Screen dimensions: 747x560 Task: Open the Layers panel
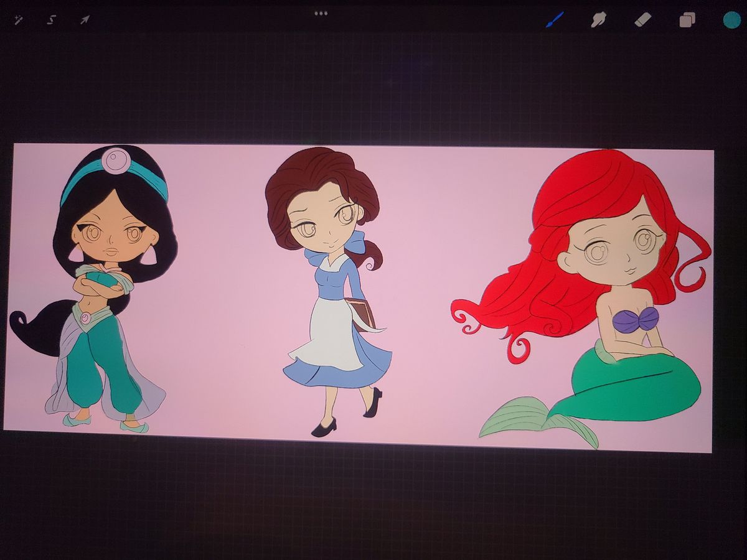687,21
